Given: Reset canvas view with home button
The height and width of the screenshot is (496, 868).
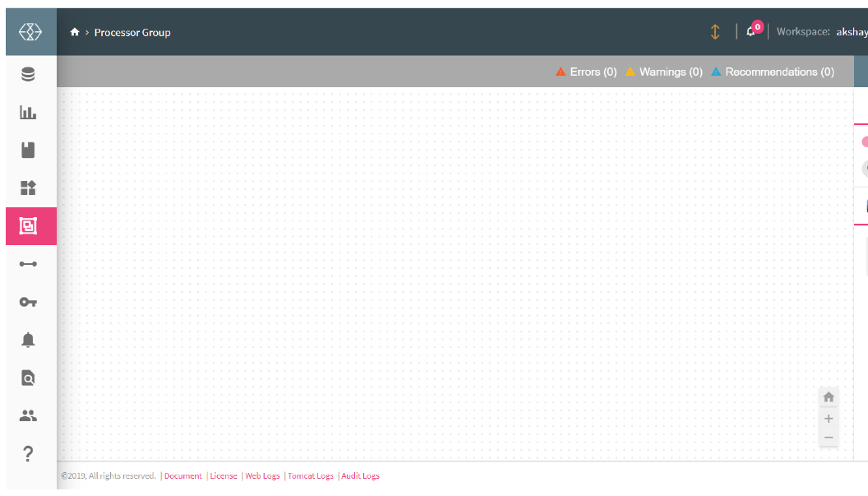Looking at the screenshot, I should (x=829, y=397).
